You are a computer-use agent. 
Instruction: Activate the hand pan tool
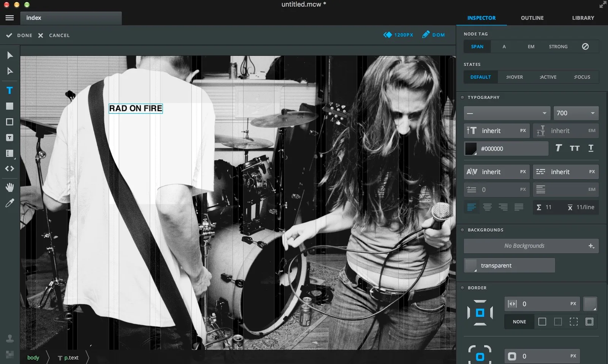point(10,187)
